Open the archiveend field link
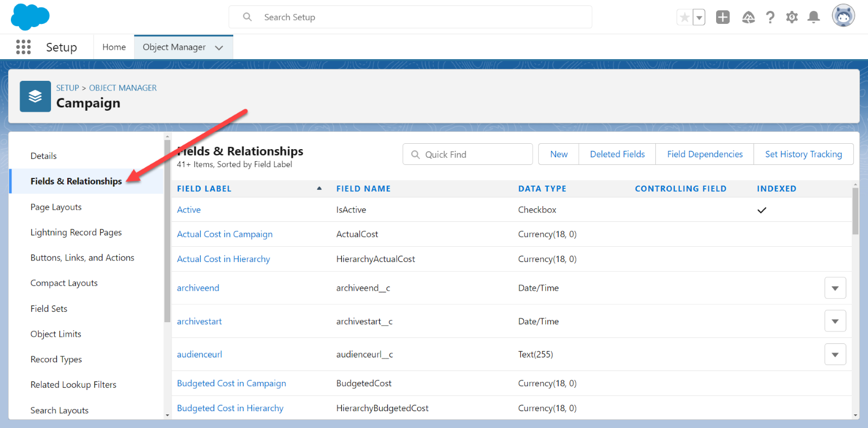Image resolution: width=868 pixels, height=428 pixels. pyautogui.click(x=198, y=288)
